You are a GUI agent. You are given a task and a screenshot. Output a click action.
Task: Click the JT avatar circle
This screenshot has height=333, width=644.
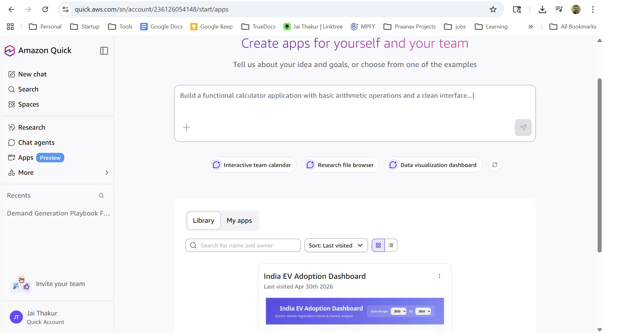coord(16,317)
